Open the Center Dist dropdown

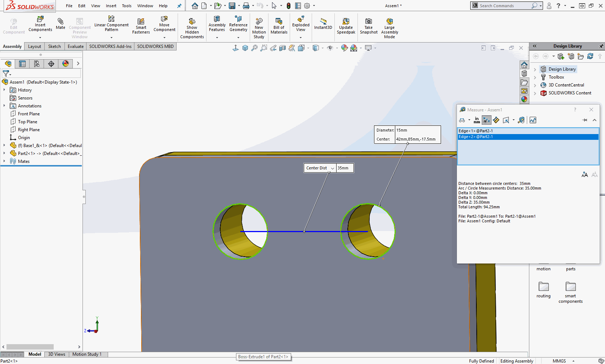332,168
